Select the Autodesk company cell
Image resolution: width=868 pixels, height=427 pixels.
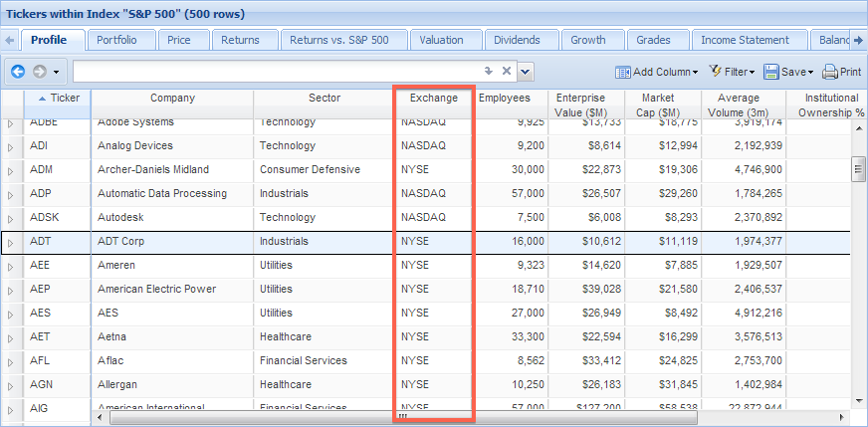(x=173, y=218)
